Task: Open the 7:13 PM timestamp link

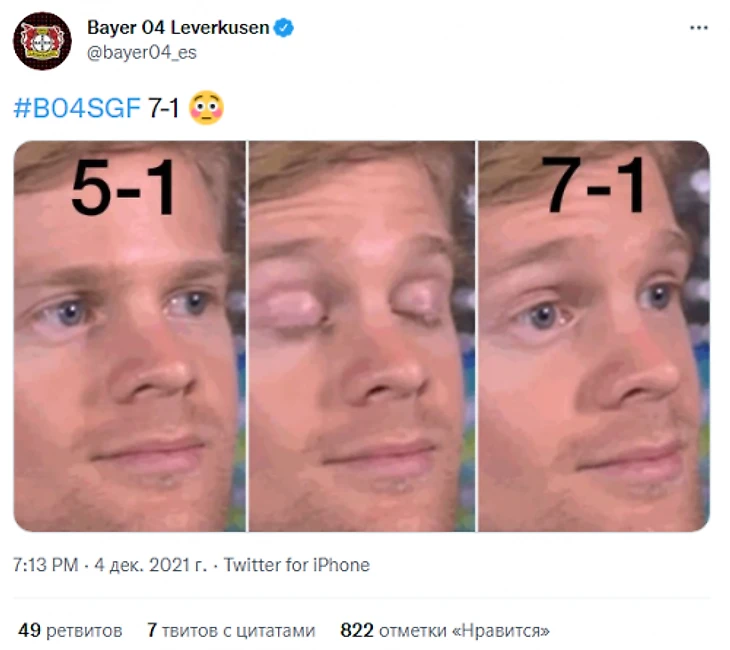Action: tap(46, 565)
